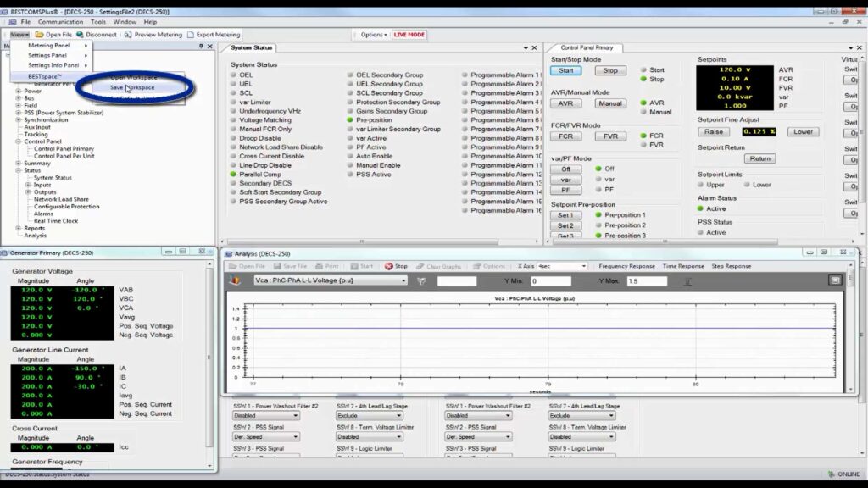Open Preview Metering from the toolbar
This screenshot has height=488, width=868.
[x=128, y=35]
